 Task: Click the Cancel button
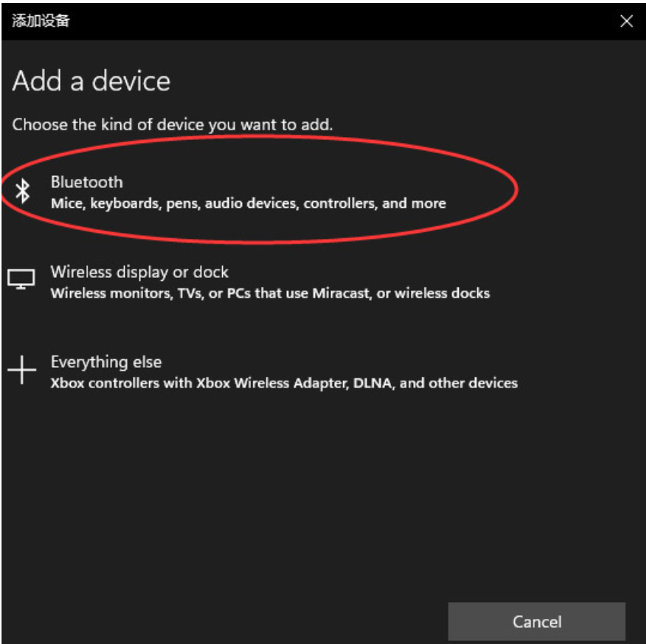click(x=536, y=621)
